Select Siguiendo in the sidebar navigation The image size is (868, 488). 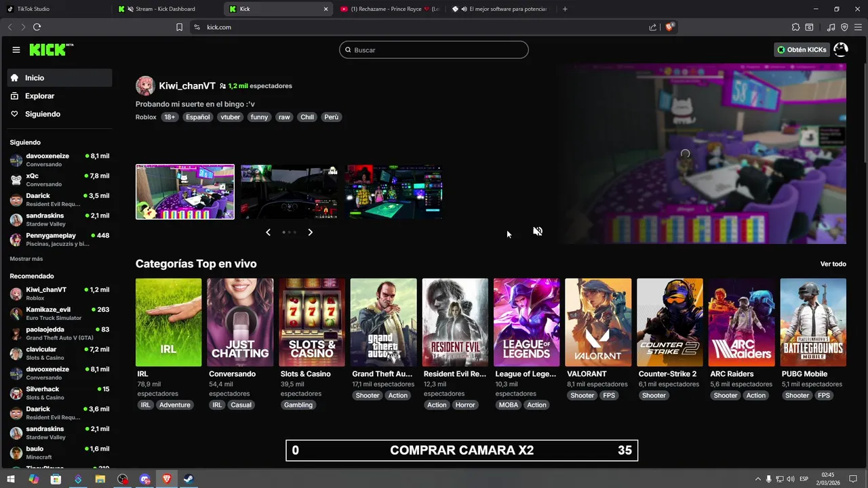tap(60, 114)
